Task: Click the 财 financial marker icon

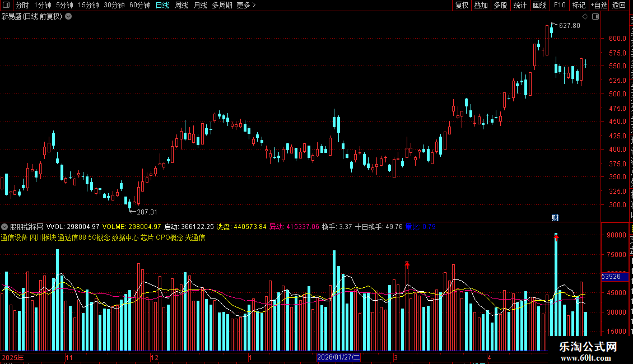Action: (x=556, y=217)
